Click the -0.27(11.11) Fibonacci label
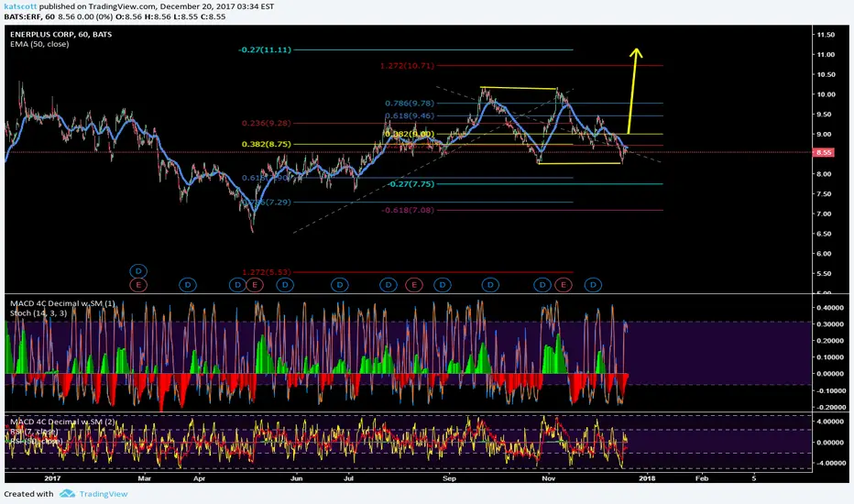 265,49
